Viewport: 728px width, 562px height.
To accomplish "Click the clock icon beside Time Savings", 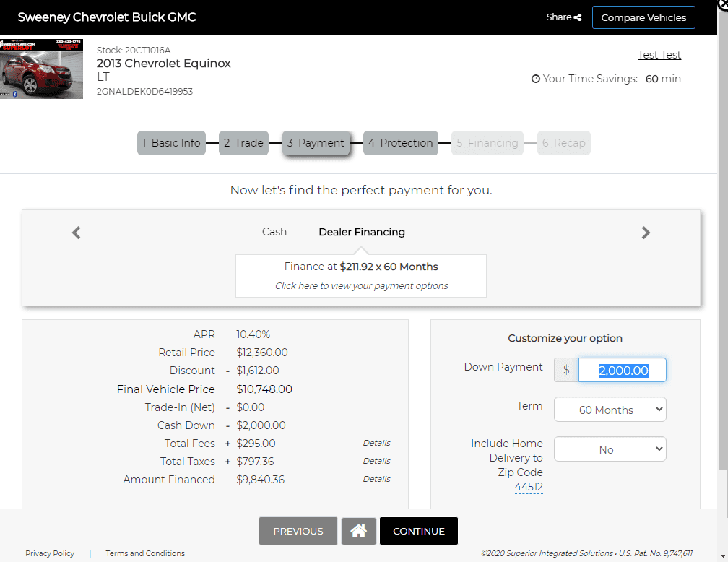I will 535,79.
